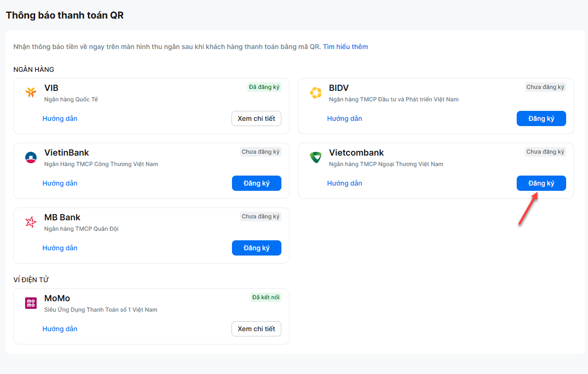Click the MoMo wallet logo icon
The height and width of the screenshot is (374, 588).
coord(31,303)
